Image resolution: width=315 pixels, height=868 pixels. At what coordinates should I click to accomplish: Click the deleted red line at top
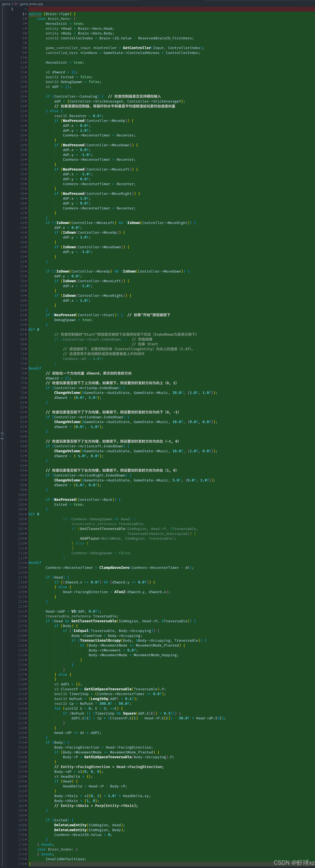168,9
